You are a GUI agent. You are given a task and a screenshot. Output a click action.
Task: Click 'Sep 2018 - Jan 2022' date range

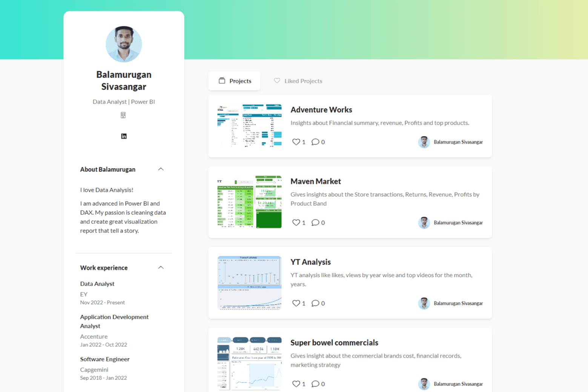103,378
